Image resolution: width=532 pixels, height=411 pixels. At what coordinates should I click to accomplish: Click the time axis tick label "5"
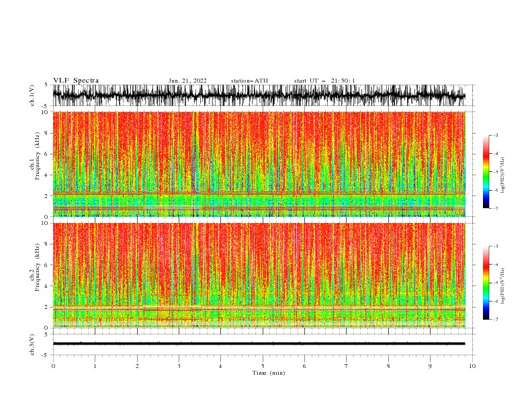(263, 366)
